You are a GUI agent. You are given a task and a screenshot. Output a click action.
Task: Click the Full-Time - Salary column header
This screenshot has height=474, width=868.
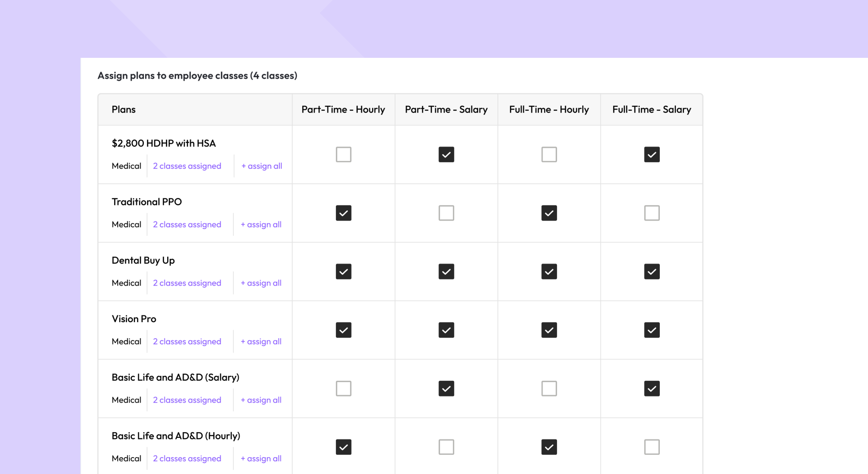(651, 110)
